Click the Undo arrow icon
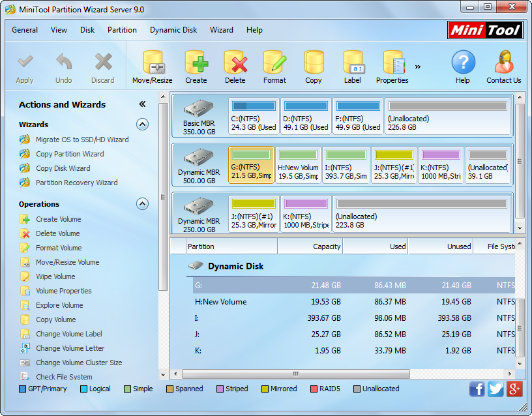The height and width of the screenshot is (416, 532). 64,62
